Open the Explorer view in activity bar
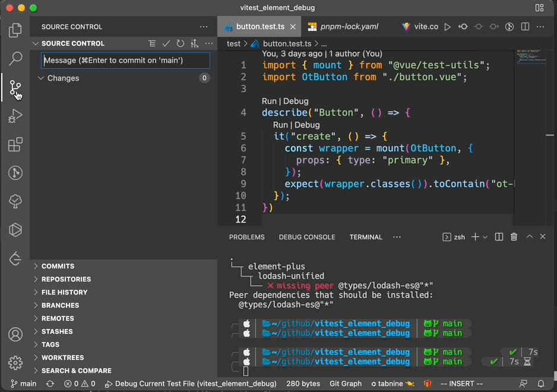 [x=15, y=30]
